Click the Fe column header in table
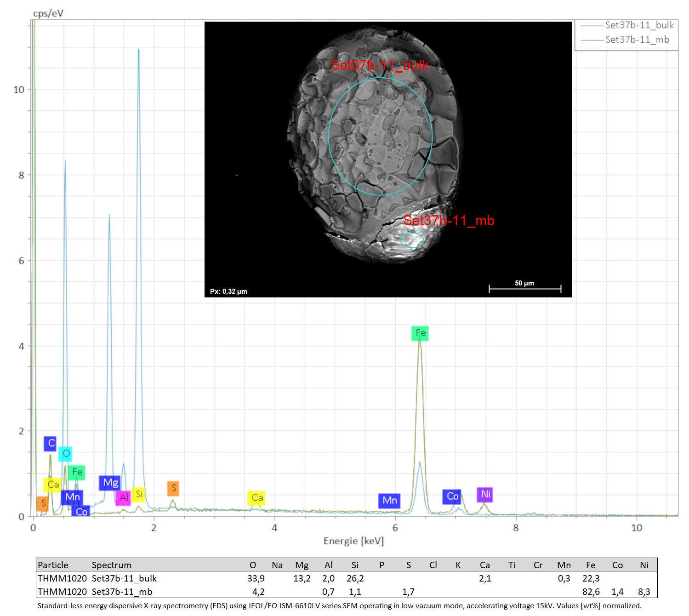689x616 pixels. (x=591, y=565)
